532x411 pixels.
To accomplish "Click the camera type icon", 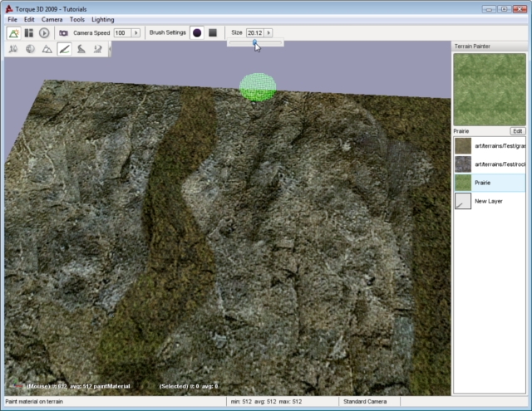I will (63, 32).
